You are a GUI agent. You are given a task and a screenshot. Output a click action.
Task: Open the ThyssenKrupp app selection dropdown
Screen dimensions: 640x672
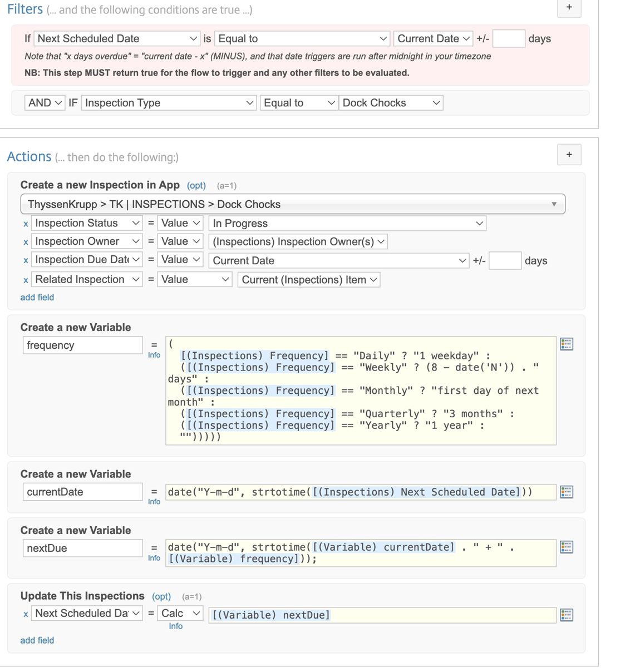coord(293,204)
